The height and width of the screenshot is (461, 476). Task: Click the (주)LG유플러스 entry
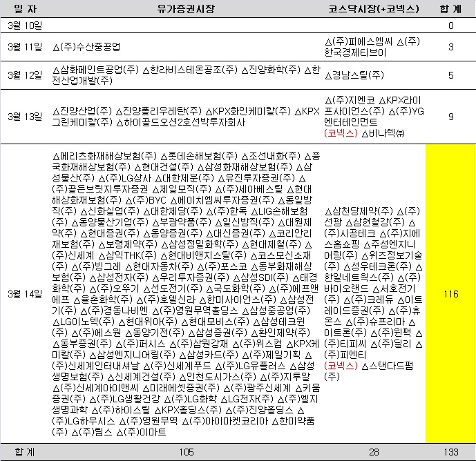251,366
